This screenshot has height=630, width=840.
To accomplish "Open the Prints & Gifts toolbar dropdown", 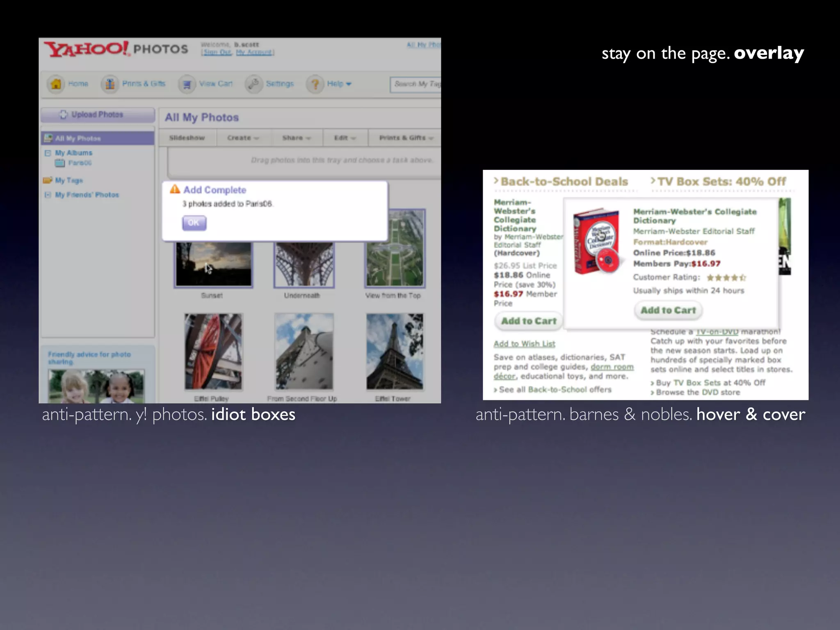I will pyautogui.click(x=406, y=138).
